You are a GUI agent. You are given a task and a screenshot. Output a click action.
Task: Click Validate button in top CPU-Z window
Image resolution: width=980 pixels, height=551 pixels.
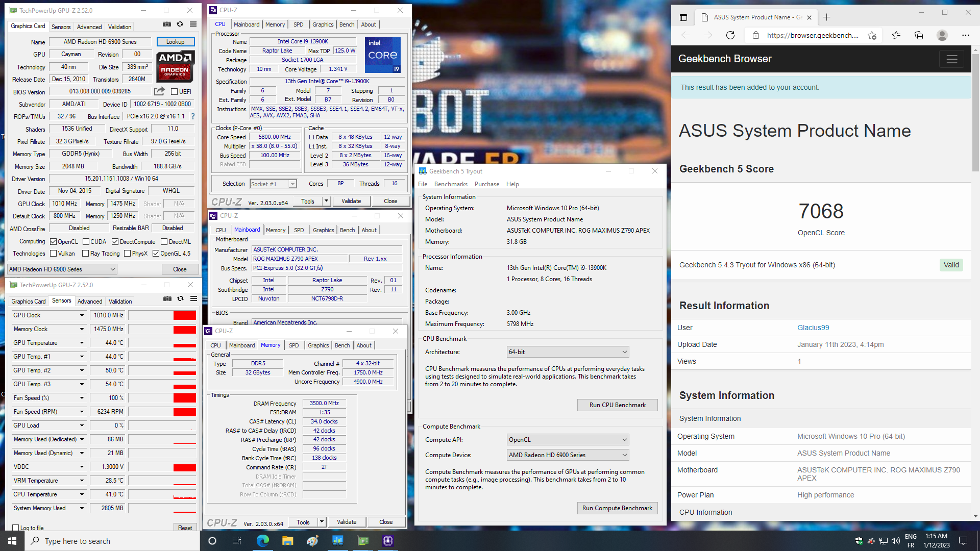click(351, 201)
